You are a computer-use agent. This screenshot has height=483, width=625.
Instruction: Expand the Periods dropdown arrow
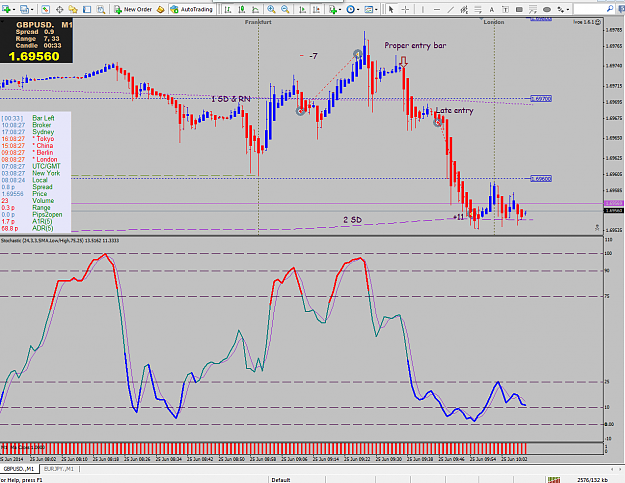358,10
